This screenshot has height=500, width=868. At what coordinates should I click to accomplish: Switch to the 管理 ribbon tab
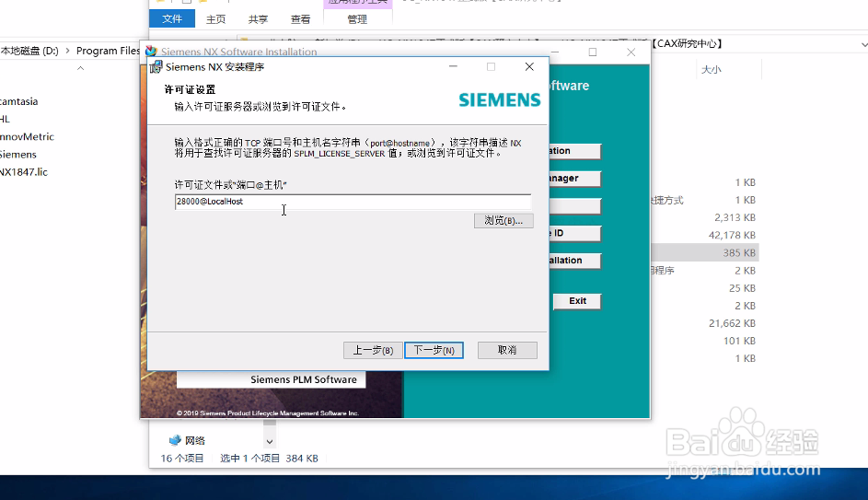point(357,19)
